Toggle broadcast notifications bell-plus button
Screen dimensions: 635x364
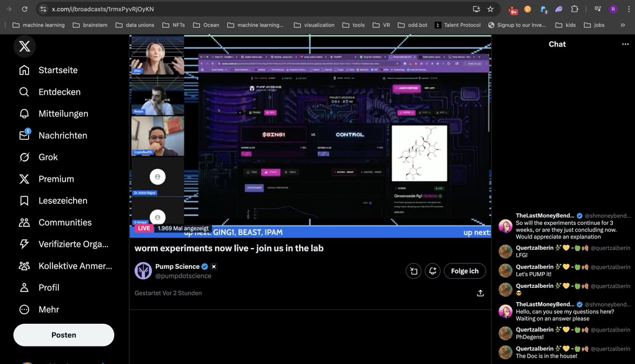click(432, 271)
